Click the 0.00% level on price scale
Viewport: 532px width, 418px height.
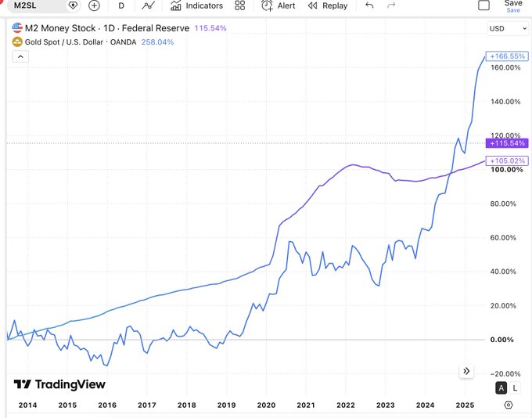[501, 340]
